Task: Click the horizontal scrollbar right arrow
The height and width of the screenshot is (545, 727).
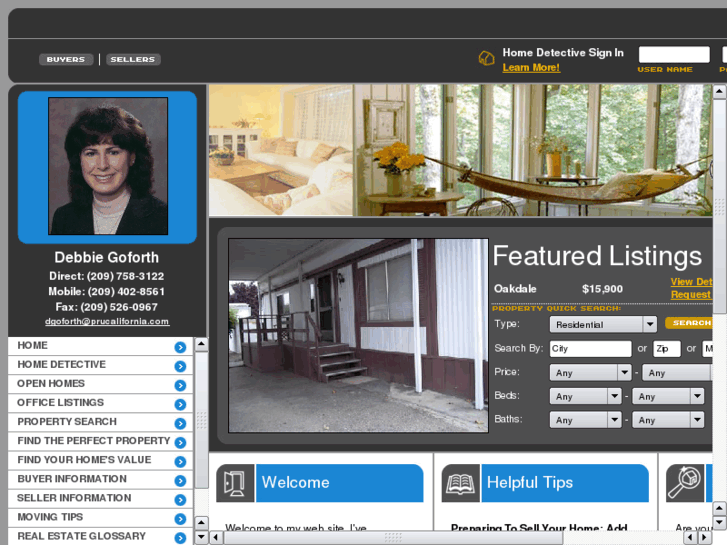Action: point(704,538)
